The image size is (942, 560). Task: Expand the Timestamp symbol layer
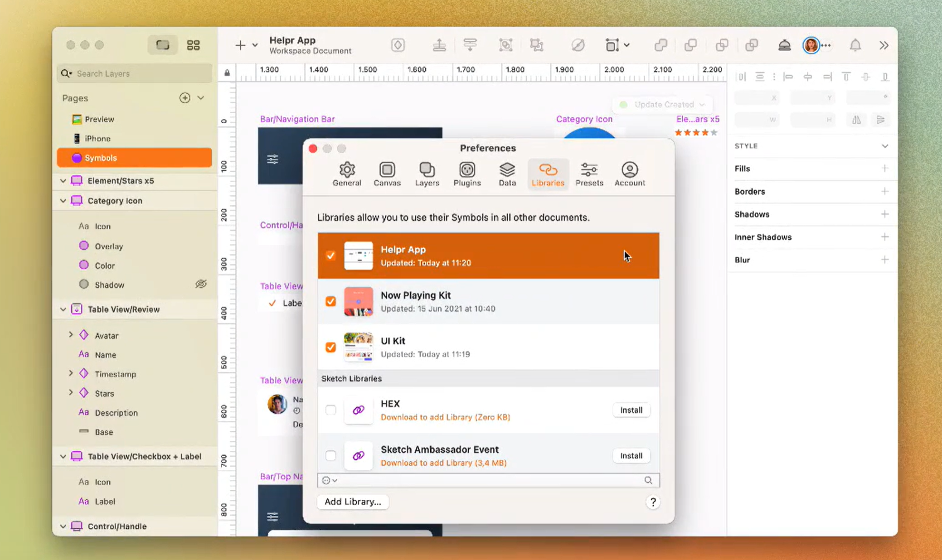click(71, 373)
